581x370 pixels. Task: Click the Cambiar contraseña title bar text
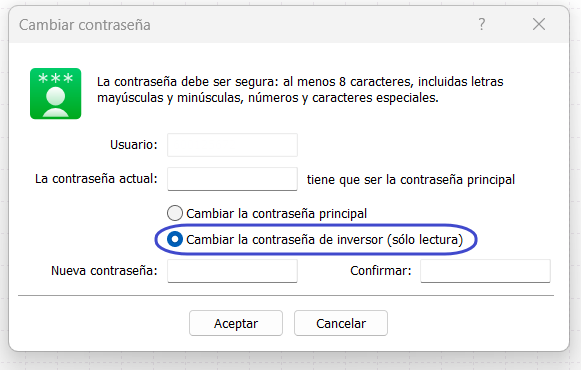tap(85, 25)
